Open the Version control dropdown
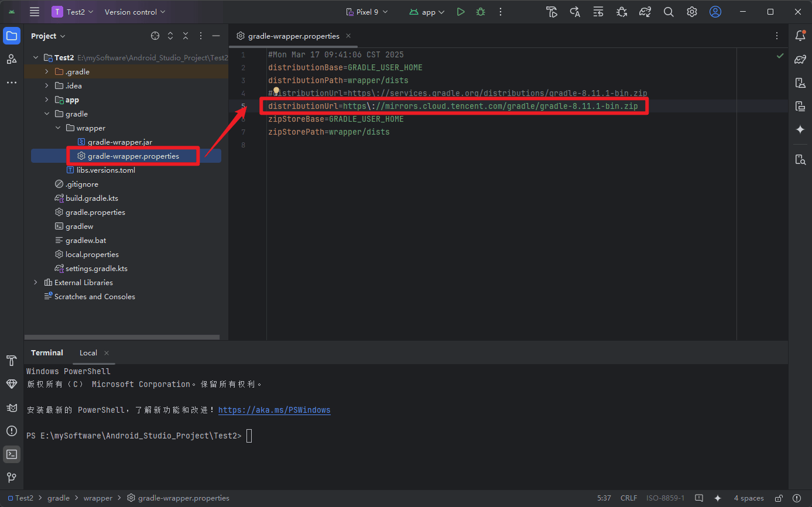The height and width of the screenshot is (507, 812). pos(135,12)
